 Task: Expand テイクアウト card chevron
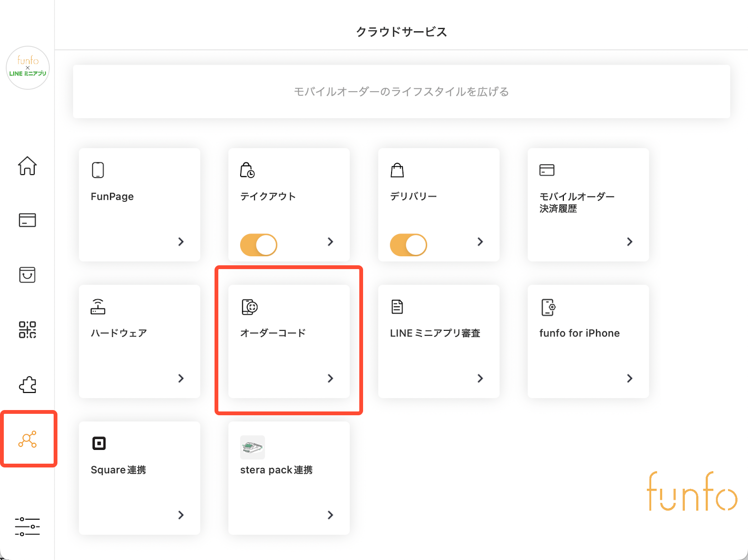pyautogui.click(x=330, y=242)
